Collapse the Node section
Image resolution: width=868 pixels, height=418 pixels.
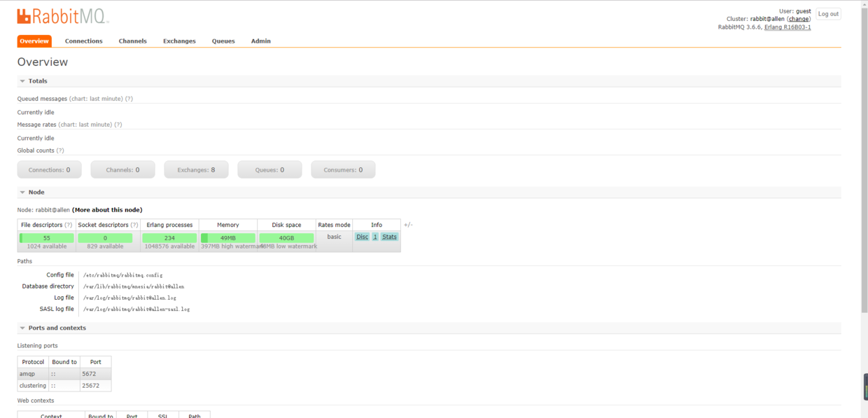pyautogui.click(x=22, y=192)
